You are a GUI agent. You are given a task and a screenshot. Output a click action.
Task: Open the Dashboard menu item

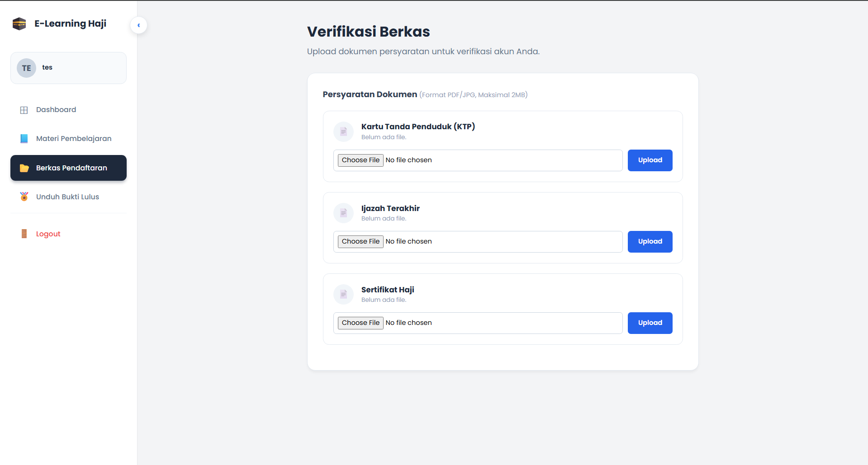(x=69, y=110)
